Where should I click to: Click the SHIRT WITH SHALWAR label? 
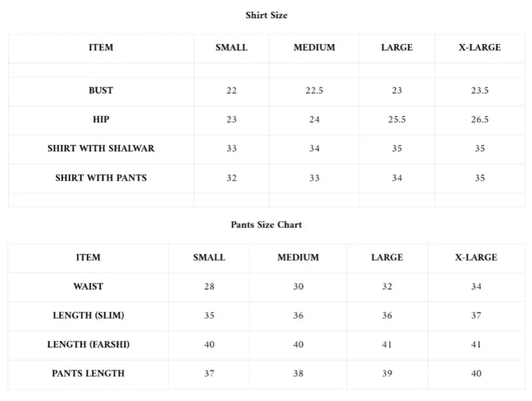coord(101,149)
